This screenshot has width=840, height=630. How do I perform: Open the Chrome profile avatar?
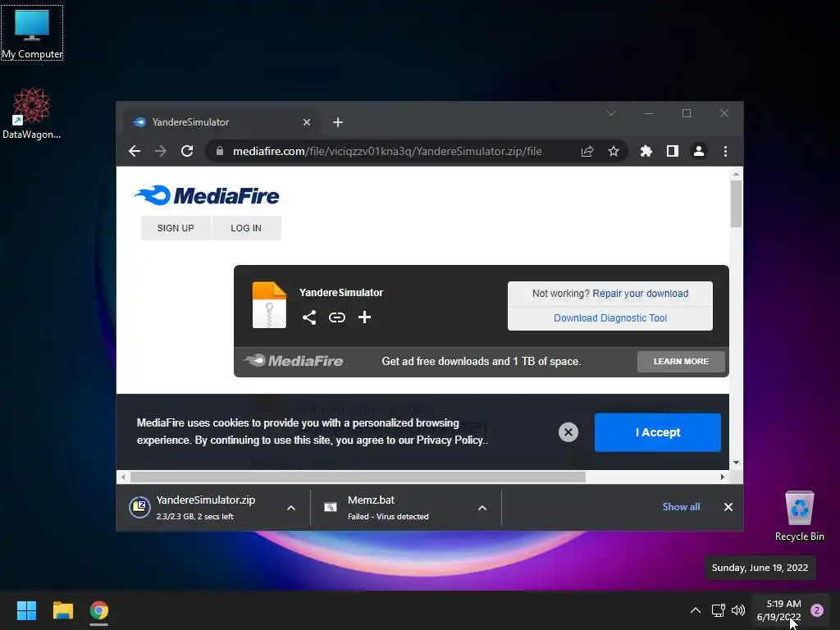coord(699,151)
